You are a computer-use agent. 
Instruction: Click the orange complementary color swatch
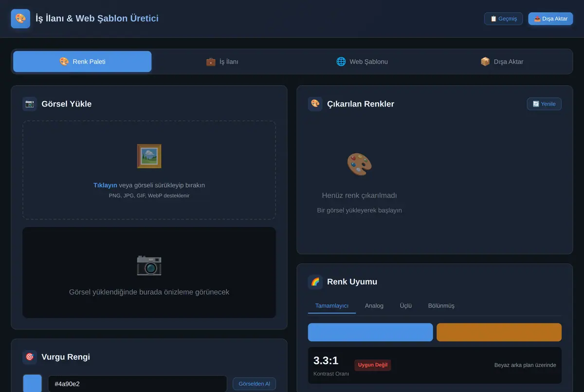pos(499,332)
